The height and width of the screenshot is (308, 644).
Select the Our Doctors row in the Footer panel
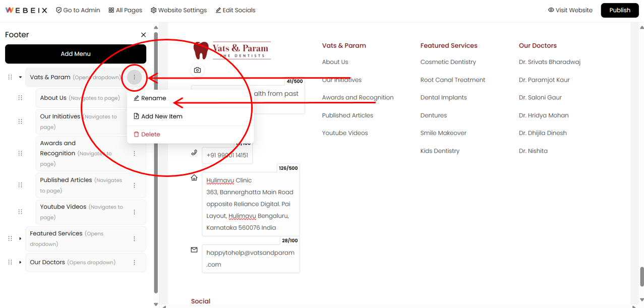(x=86, y=262)
